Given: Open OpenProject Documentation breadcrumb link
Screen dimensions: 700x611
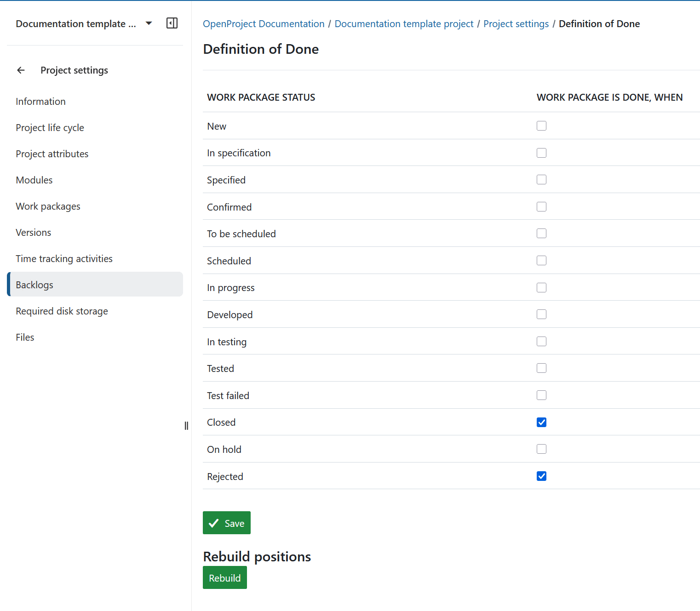Looking at the screenshot, I should [263, 23].
